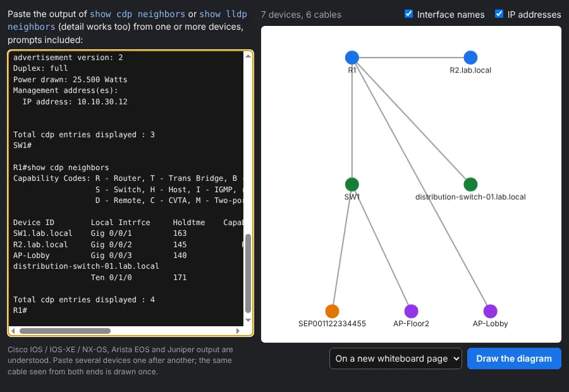
Task: Click the AP-Lobby label in the diagram
Action: 490,324
